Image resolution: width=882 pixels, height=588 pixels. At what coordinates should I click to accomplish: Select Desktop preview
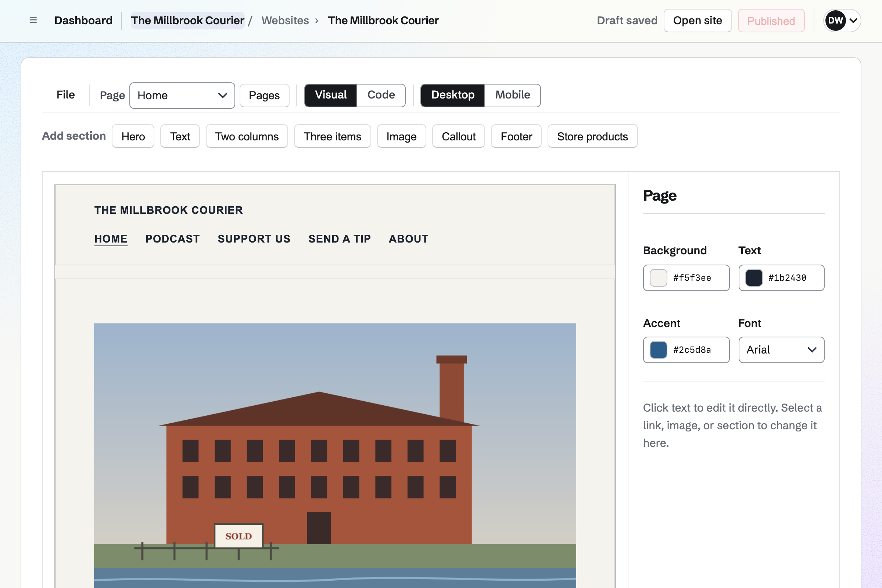pyautogui.click(x=453, y=95)
